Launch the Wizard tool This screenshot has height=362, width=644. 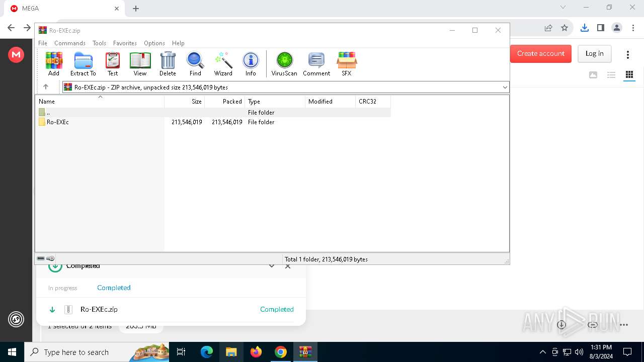(x=223, y=64)
